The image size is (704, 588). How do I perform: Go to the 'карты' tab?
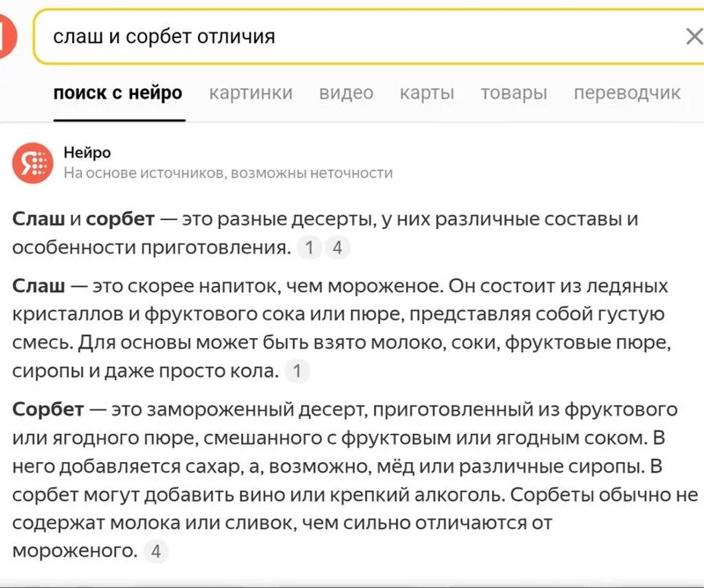427,93
